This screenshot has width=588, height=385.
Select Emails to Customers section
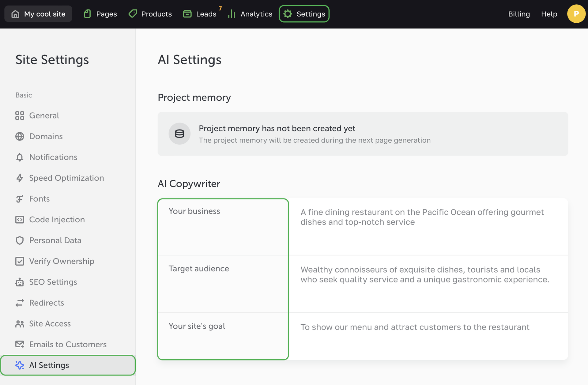[x=68, y=345]
